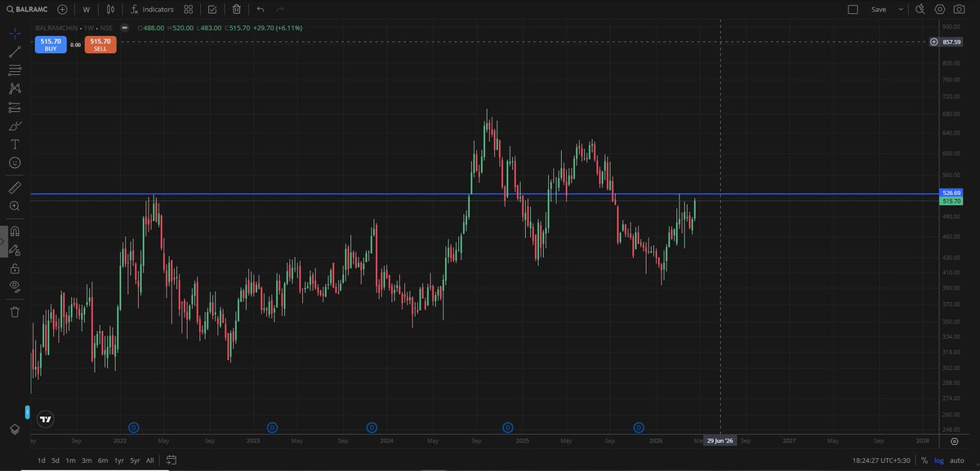Open the Indicators dialog
Viewport: 980px width, 471px height.
152,9
